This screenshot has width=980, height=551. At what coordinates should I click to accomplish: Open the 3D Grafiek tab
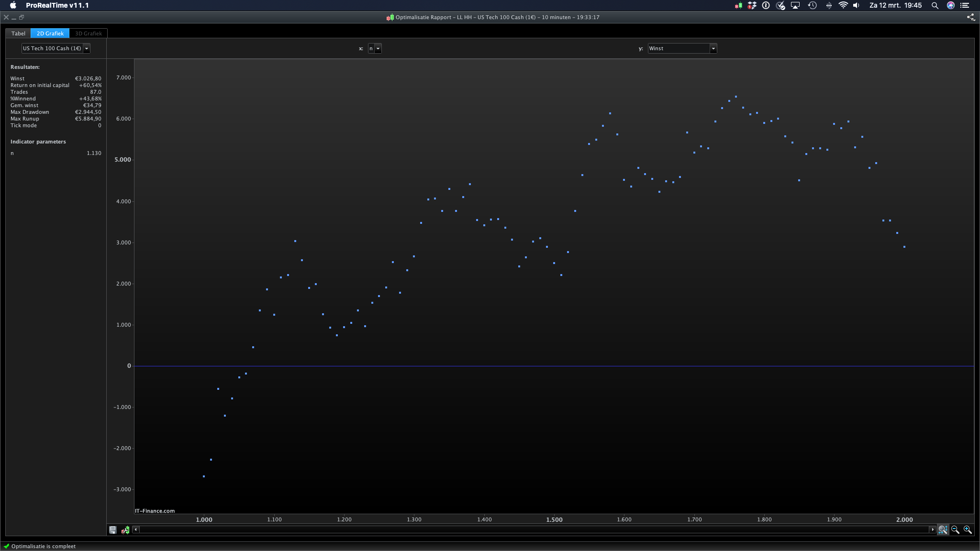click(x=89, y=33)
